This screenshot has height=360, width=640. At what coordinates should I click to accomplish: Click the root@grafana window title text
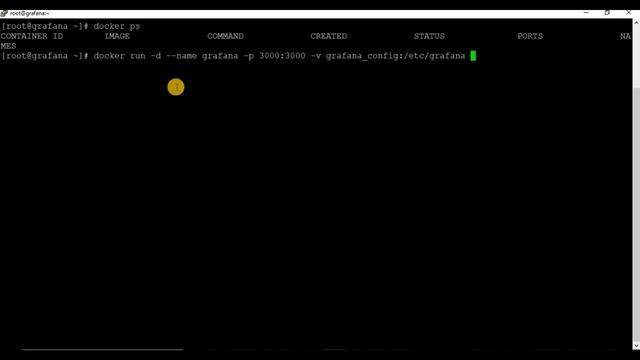pyautogui.click(x=29, y=13)
